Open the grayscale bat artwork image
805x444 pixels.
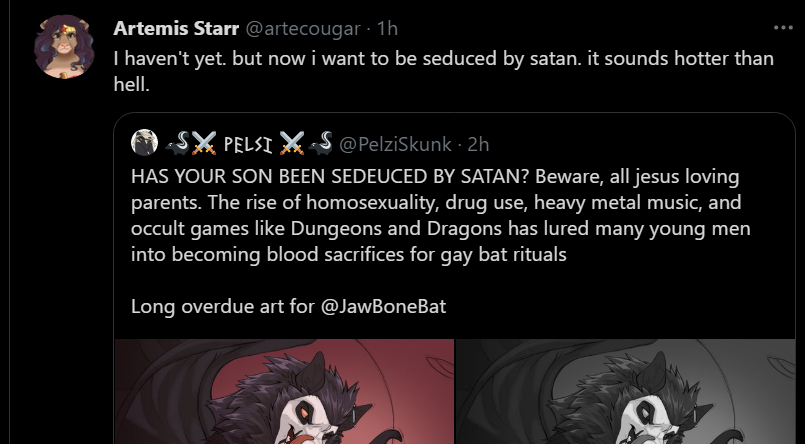[625, 391]
